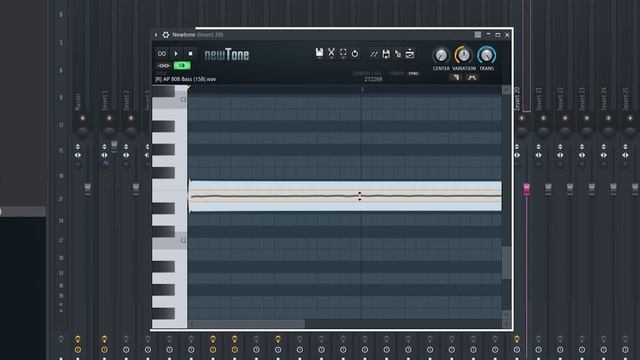Click the Newtone reset/undo circular icon
The image size is (640, 360).
355,53
